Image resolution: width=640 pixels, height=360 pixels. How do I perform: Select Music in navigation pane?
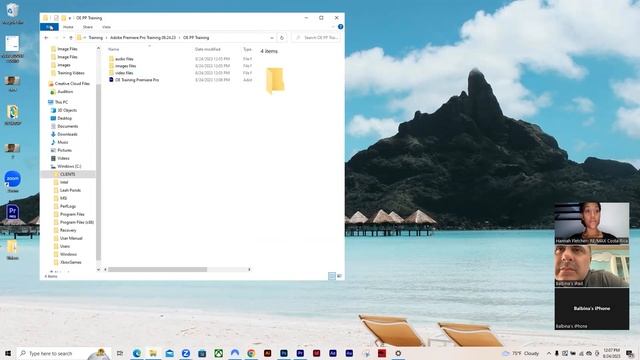[62, 142]
